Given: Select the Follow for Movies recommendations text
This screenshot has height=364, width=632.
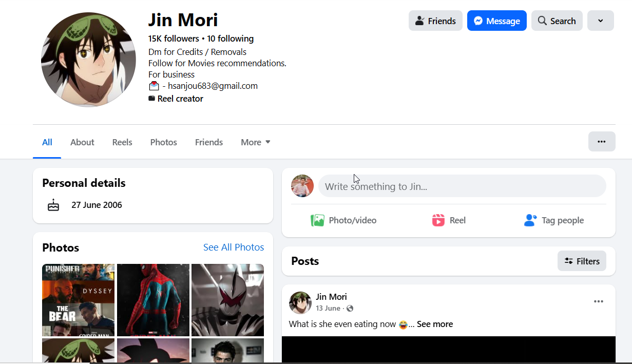Looking at the screenshot, I should (217, 63).
